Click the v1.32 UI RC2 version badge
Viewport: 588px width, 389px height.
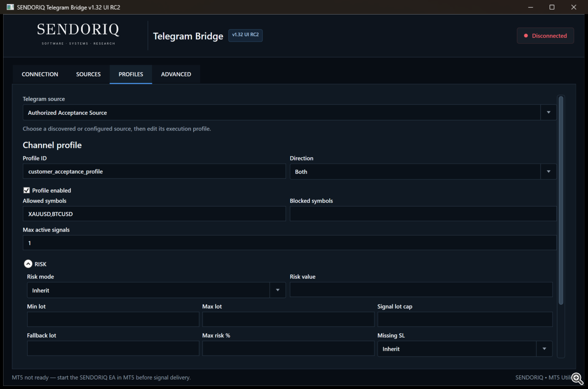245,35
